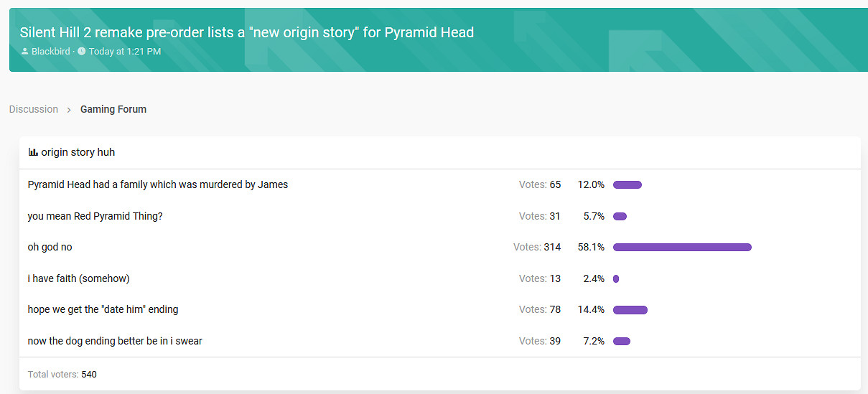868x394 pixels.
Task: Select the 'dog ending' poll option
Action: (115, 341)
